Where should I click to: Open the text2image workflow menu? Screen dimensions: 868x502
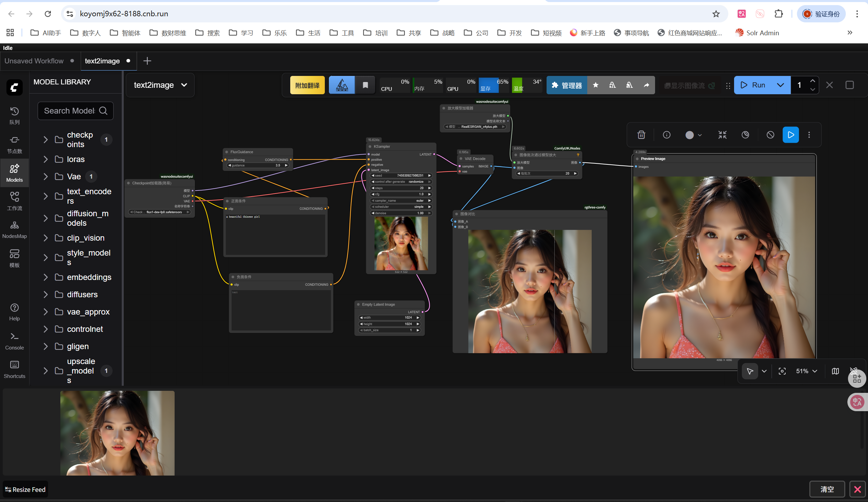(160, 85)
